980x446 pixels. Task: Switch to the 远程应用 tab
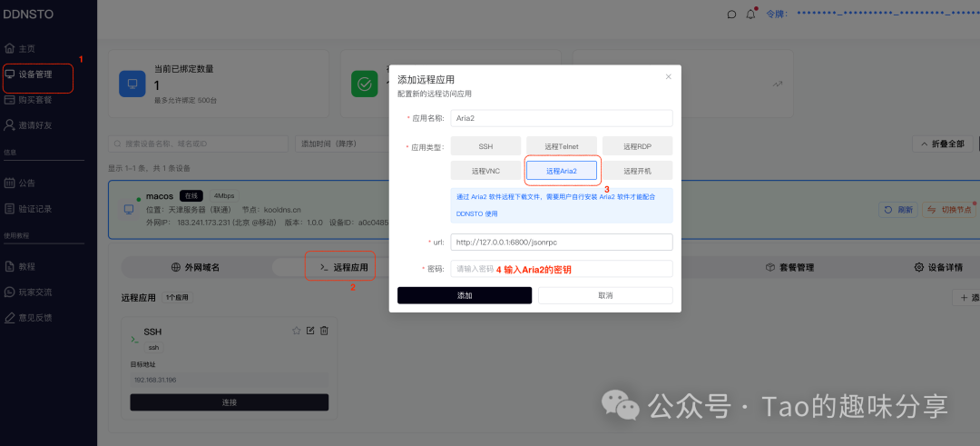pyautogui.click(x=343, y=267)
